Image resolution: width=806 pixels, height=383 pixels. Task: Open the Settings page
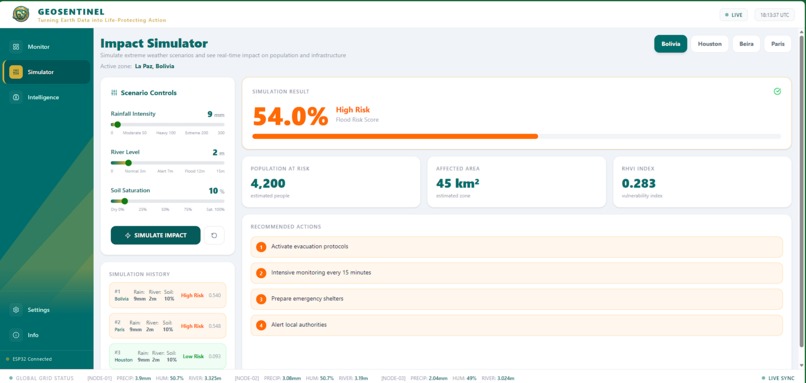point(46,310)
